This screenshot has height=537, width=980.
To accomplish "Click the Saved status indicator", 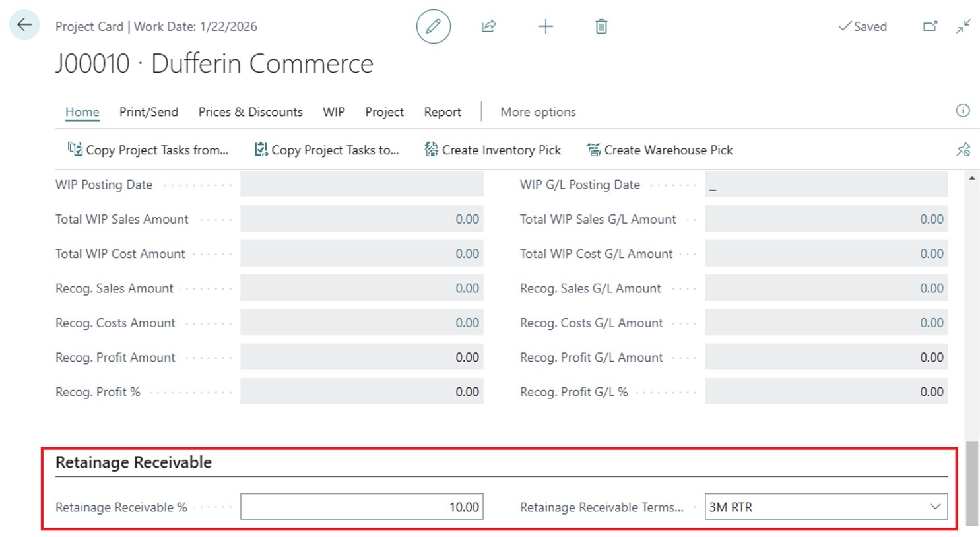I will tap(863, 26).
